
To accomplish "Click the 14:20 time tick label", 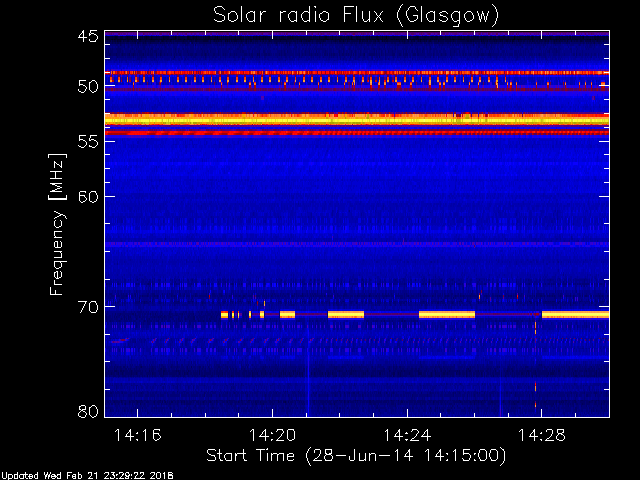I will (272, 435).
